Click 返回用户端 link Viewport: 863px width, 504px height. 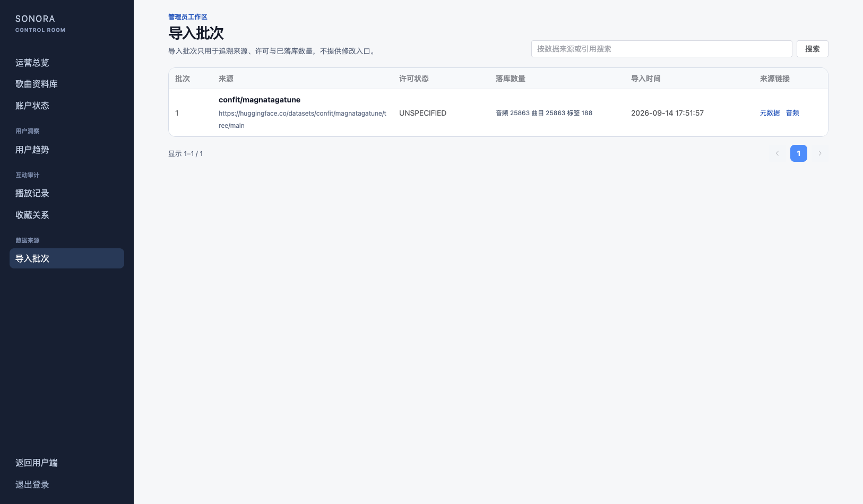pyautogui.click(x=36, y=463)
